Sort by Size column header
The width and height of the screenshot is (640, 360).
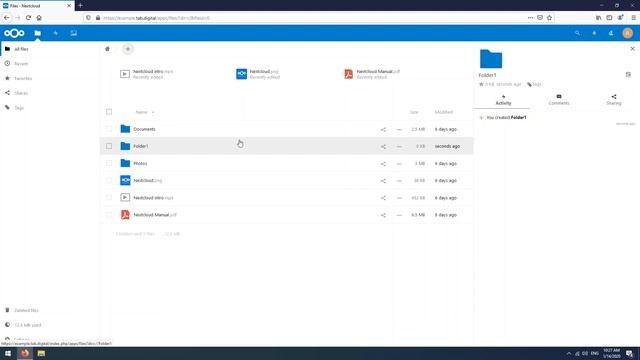pos(414,112)
